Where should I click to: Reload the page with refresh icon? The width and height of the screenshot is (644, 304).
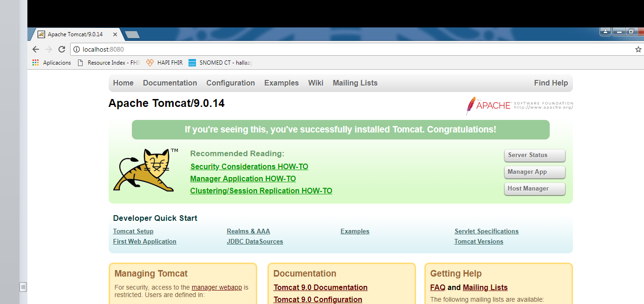pos(62,49)
